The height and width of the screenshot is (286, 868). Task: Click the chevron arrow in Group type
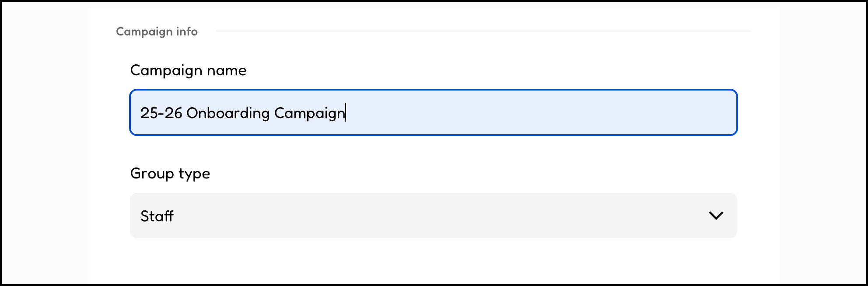click(x=716, y=216)
